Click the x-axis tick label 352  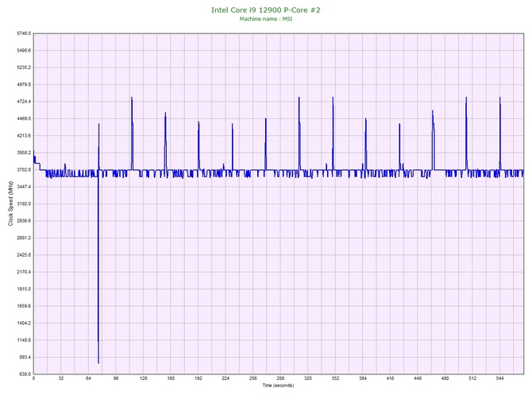click(x=335, y=378)
